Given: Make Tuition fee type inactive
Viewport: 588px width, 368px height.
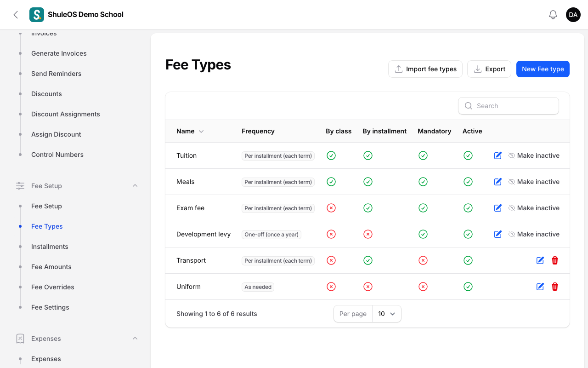Looking at the screenshot, I should [534, 155].
